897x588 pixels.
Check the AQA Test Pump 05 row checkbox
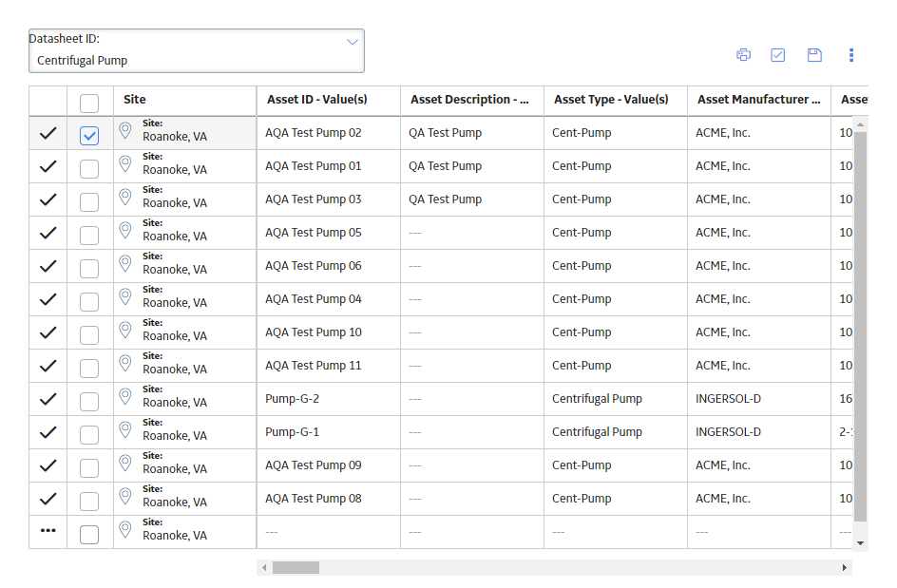click(89, 235)
